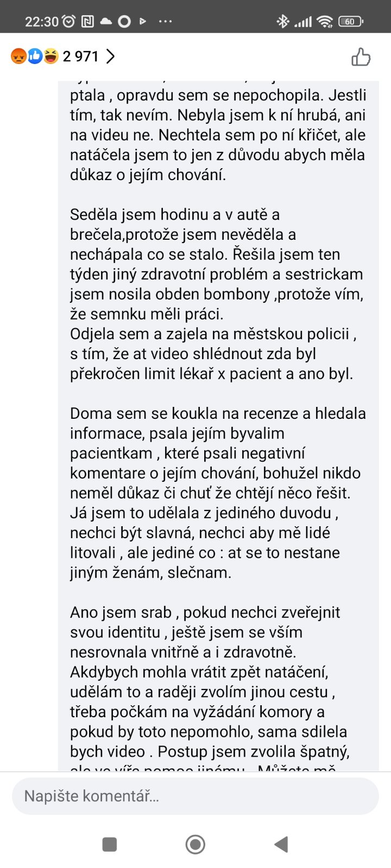Tap the laughing haha reaction emoji

51,56
